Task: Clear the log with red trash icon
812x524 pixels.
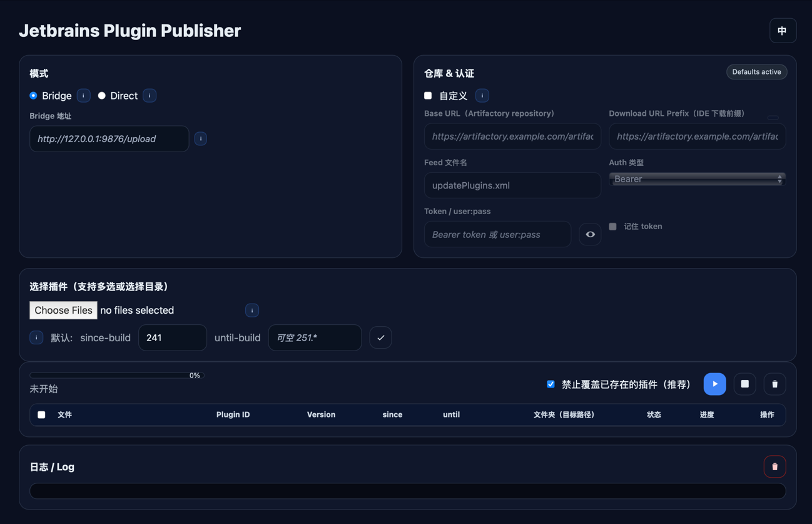Action: pos(774,466)
